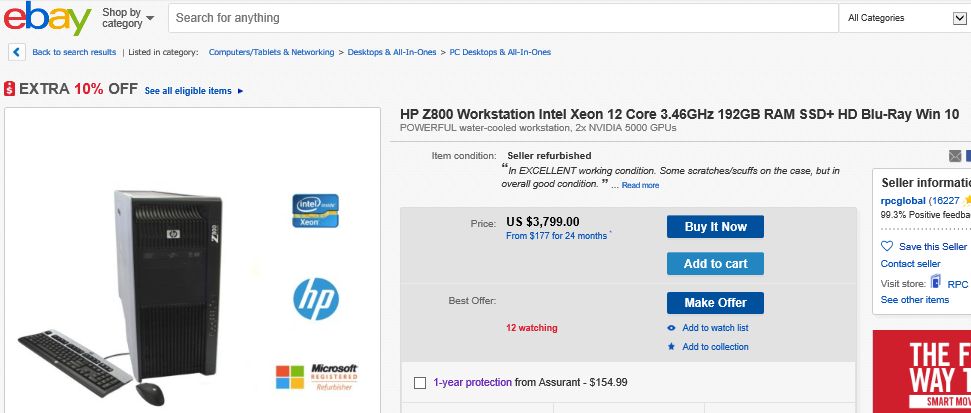This screenshot has height=413, width=971.
Task: Expand the All Categories dropdown
Action: [x=905, y=18]
